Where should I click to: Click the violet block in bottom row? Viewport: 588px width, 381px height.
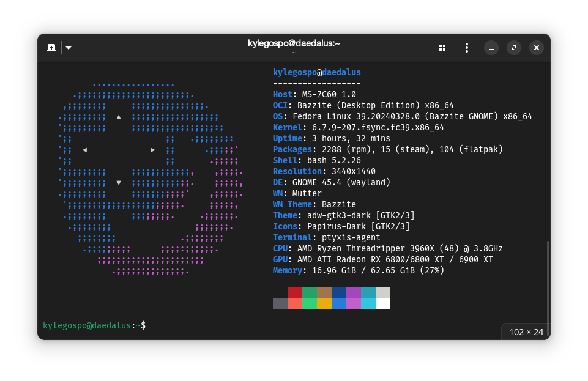353,304
